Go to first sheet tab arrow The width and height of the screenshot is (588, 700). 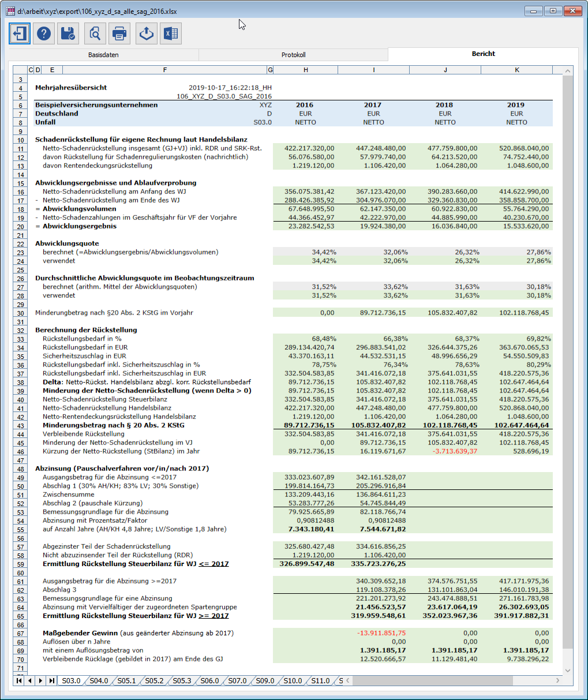pos(19,681)
